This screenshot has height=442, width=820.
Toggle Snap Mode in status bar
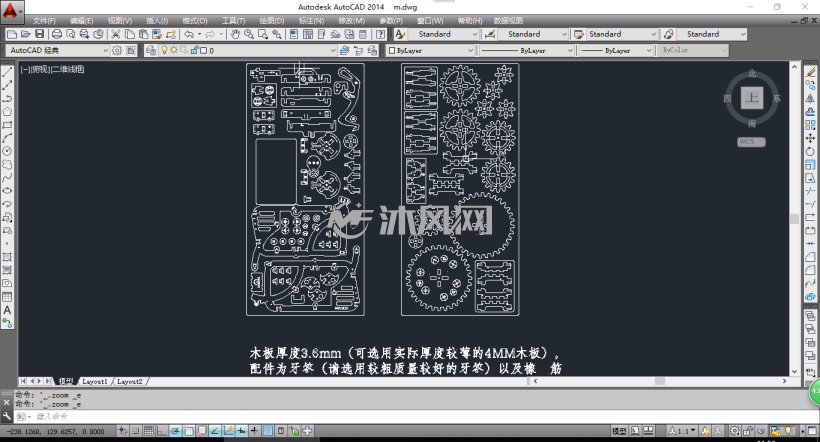(x=135, y=431)
